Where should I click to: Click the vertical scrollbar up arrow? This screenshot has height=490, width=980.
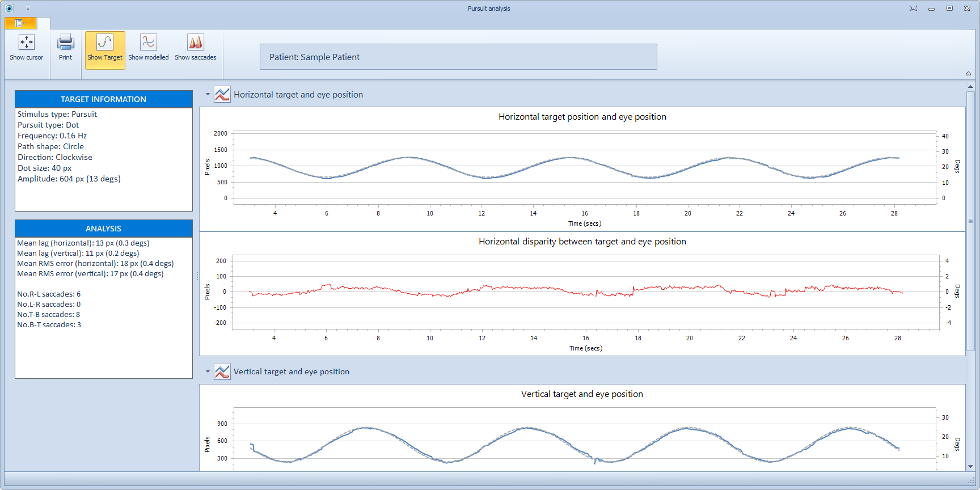pos(970,87)
